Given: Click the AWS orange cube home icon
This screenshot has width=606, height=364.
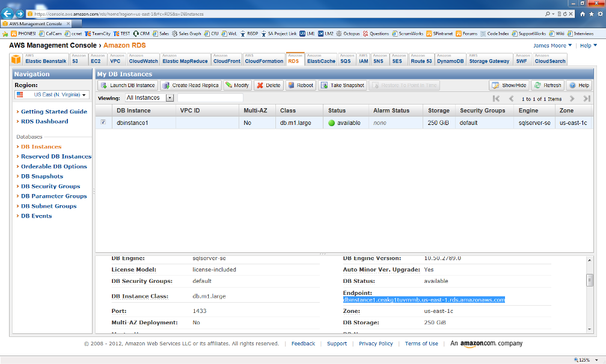Looking at the screenshot, I should 16,59.
